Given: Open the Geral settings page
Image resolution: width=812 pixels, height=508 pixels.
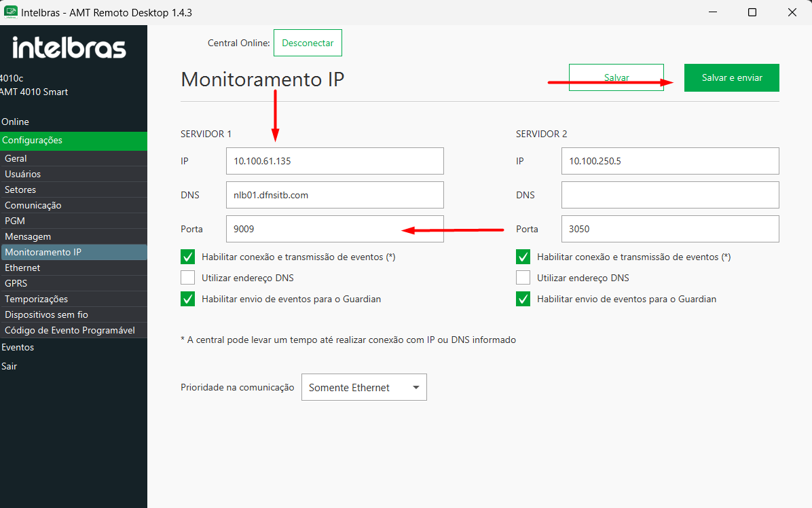Looking at the screenshot, I should (73, 158).
